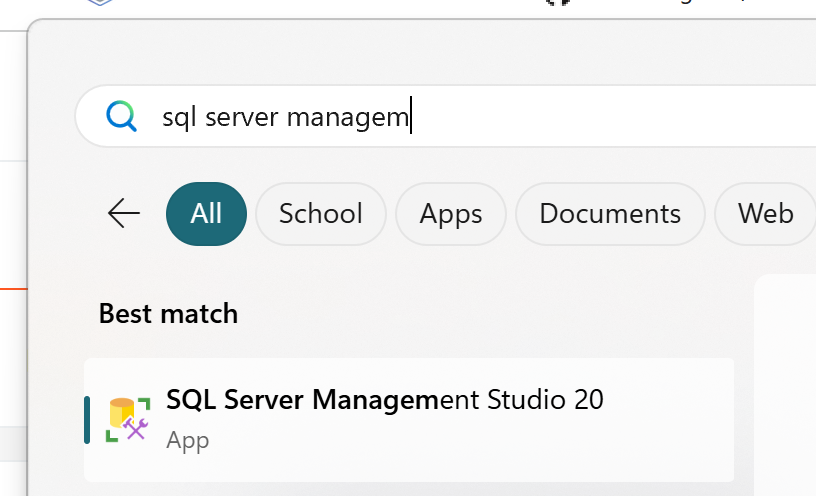Click the search magnifier icon
Viewport: 816px width, 496px height.
[x=121, y=117]
